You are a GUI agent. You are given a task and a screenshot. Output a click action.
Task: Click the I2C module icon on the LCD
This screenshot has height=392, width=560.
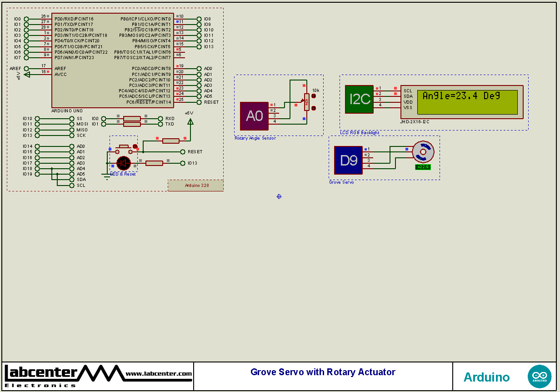point(359,99)
